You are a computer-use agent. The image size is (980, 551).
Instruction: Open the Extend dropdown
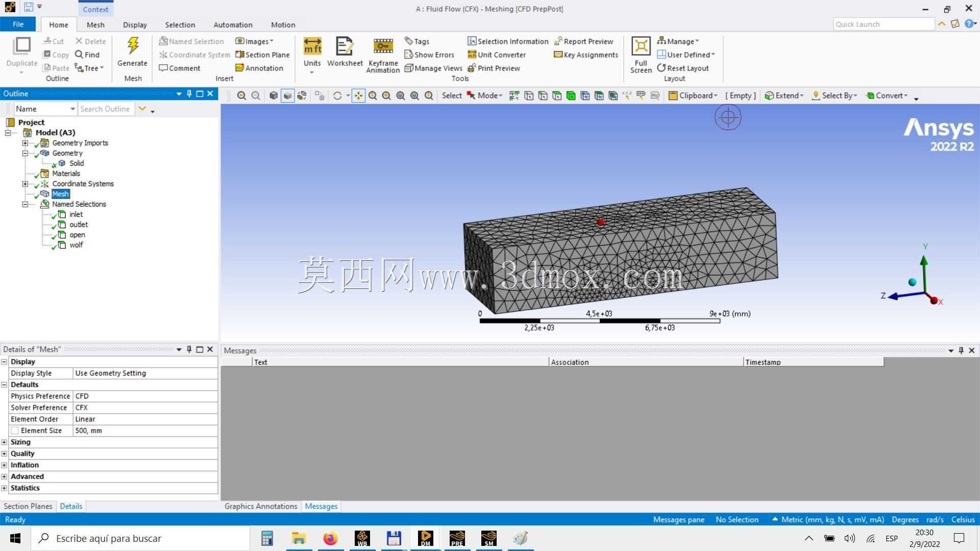(784, 95)
